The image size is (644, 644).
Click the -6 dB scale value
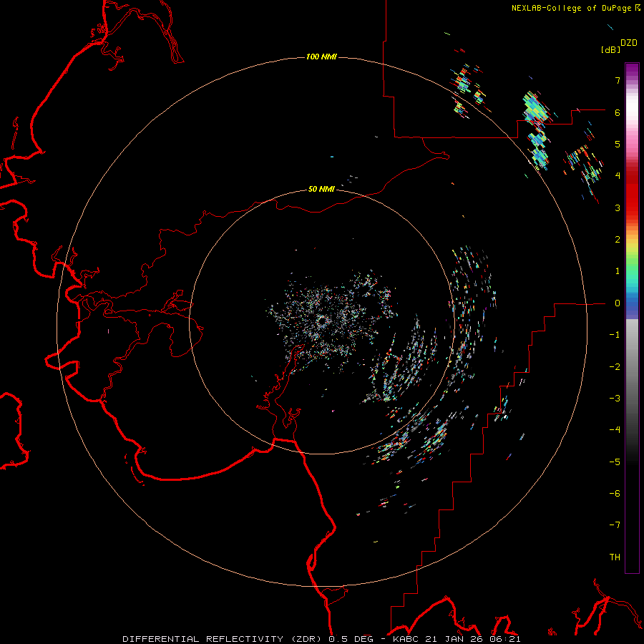click(x=615, y=494)
